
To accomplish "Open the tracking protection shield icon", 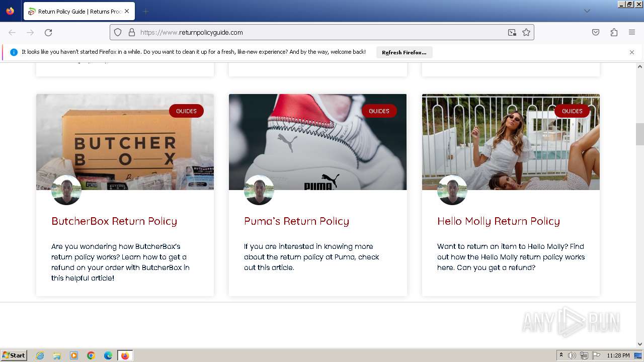I will click(x=118, y=32).
